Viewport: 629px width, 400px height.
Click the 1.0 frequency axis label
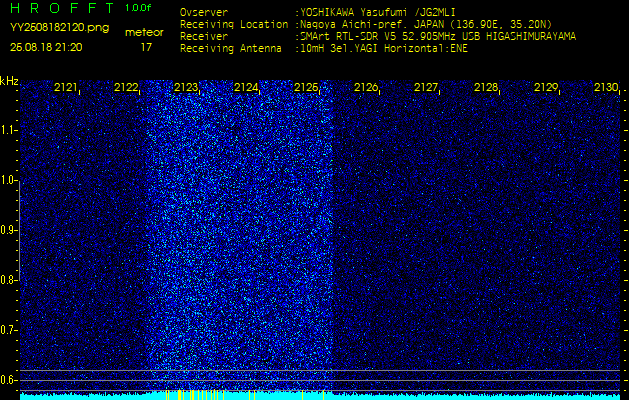(x=8, y=181)
